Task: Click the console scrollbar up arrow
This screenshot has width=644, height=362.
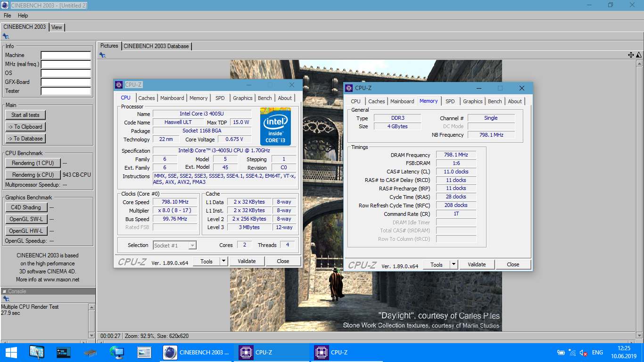Action: [91, 307]
